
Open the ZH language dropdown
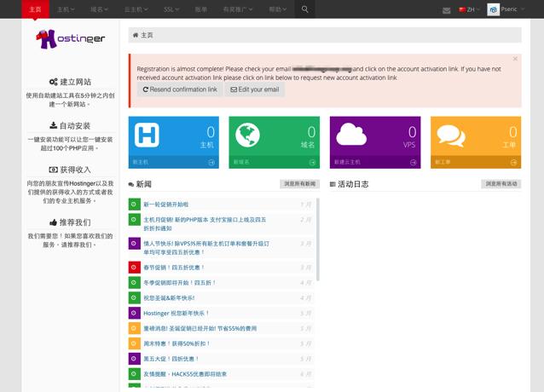(467, 9)
